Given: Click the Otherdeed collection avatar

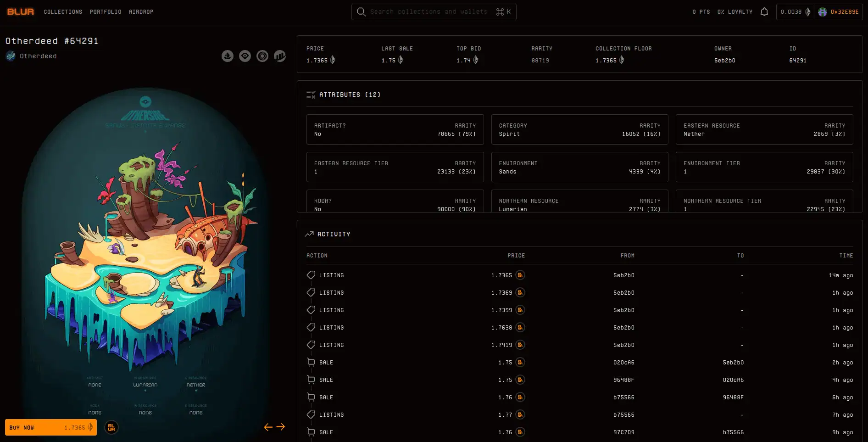Looking at the screenshot, I should coord(11,56).
